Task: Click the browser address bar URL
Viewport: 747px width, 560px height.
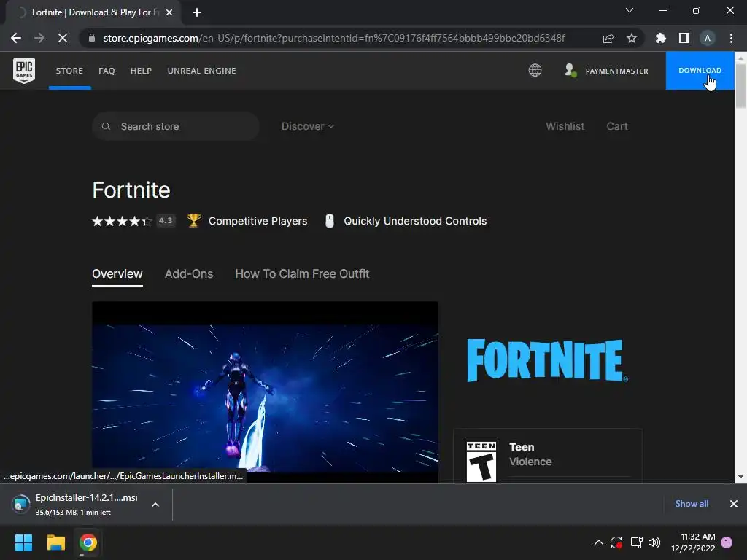Action: (x=334, y=38)
